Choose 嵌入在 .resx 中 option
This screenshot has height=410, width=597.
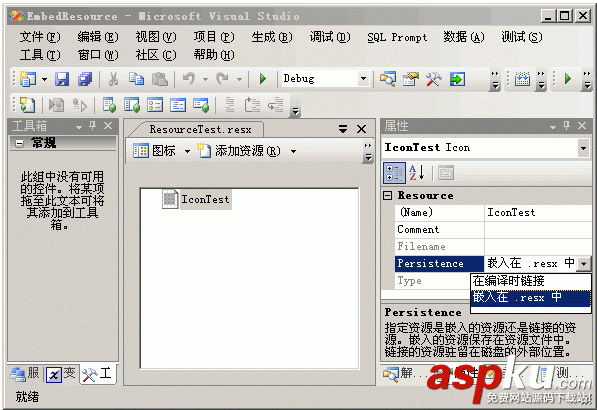coord(531,298)
